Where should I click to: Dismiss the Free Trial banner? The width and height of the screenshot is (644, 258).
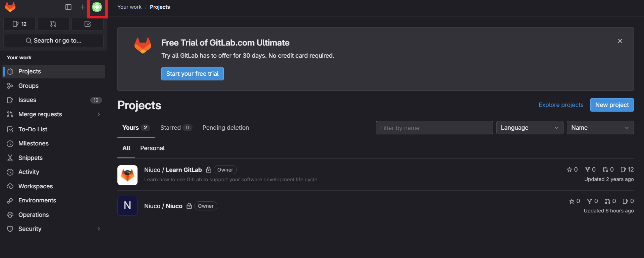(620, 41)
